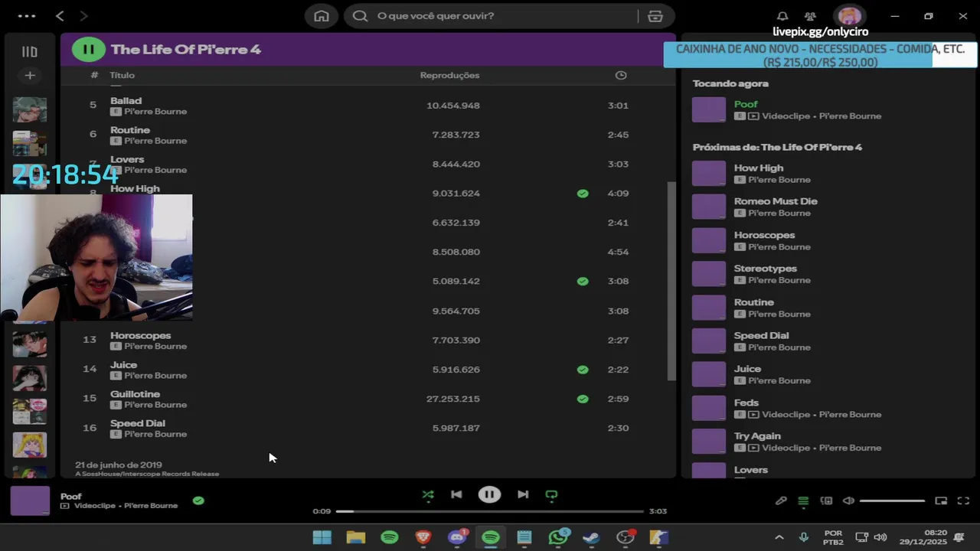Open Your Library icon in sidebar

pos(30,52)
